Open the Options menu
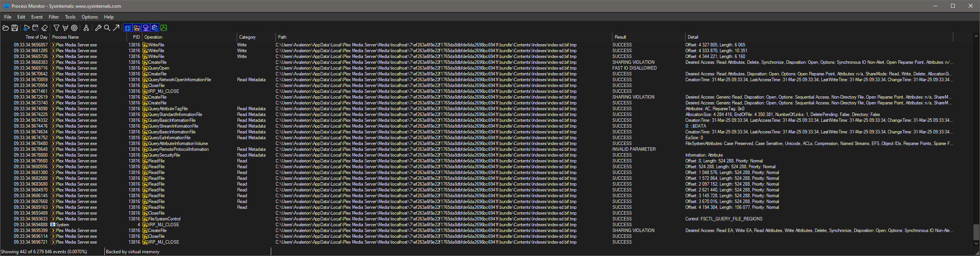980x256 pixels. click(x=90, y=17)
